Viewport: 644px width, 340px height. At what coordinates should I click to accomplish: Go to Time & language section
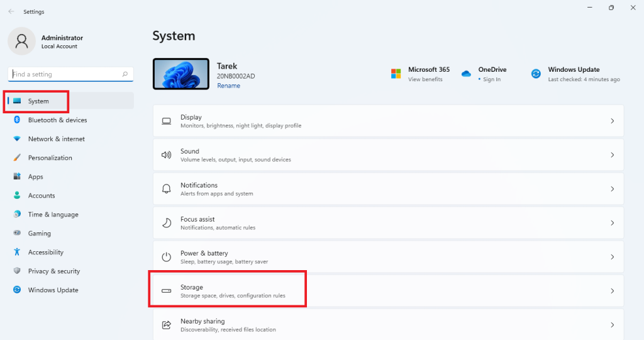pyautogui.click(x=53, y=214)
